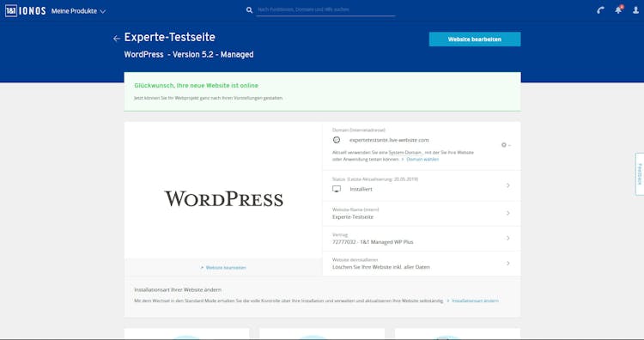Click the Installationsart ändern link
The image size is (644, 340).
coord(475,301)
